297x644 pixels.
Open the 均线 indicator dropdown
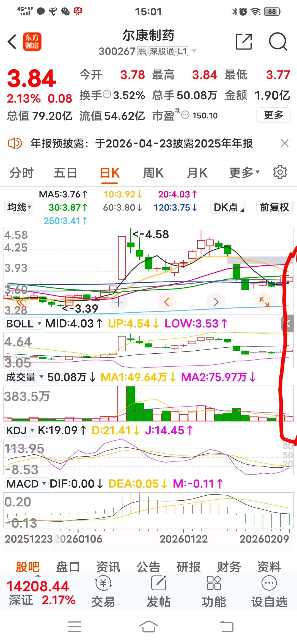(19, 207)
